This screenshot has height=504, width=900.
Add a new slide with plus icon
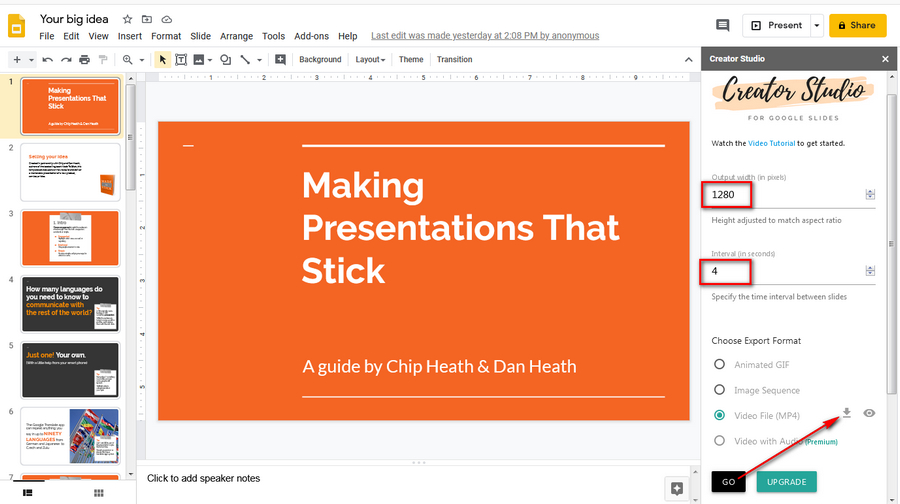[x=17, y=60]
